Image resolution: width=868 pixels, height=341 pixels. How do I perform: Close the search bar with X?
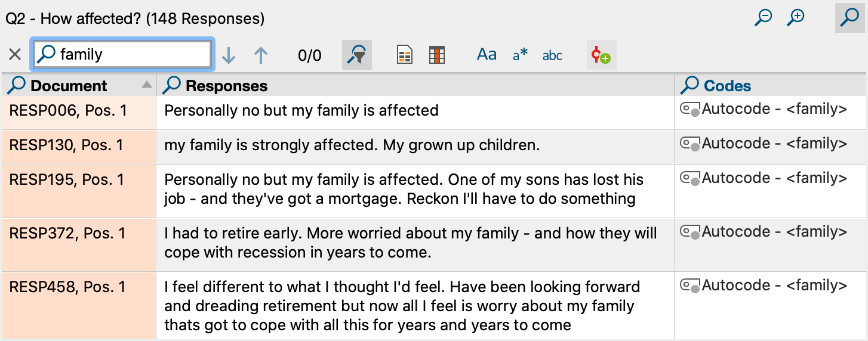15,55
